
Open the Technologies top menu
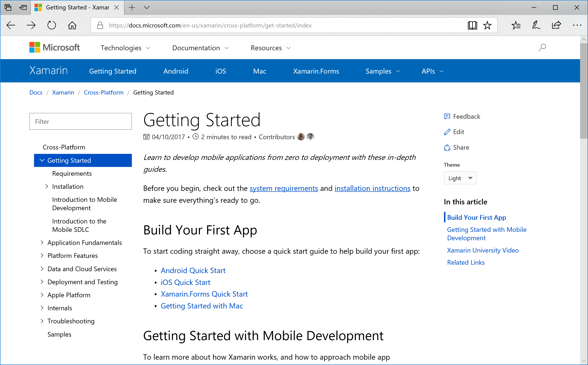point(125,48)
